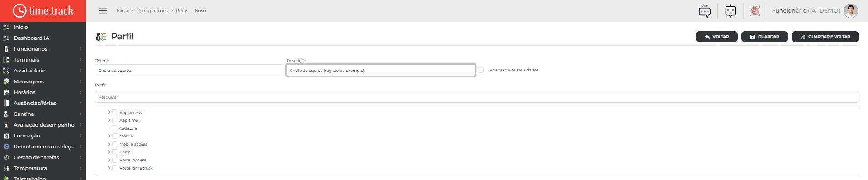Tick the App access checkbox
Viewport: 868px width, 180px height.
(115, 113)
